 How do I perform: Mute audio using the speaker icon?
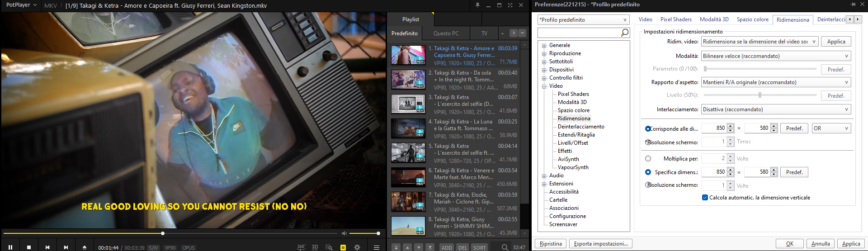pyautogui.click(x=344, y=233)
